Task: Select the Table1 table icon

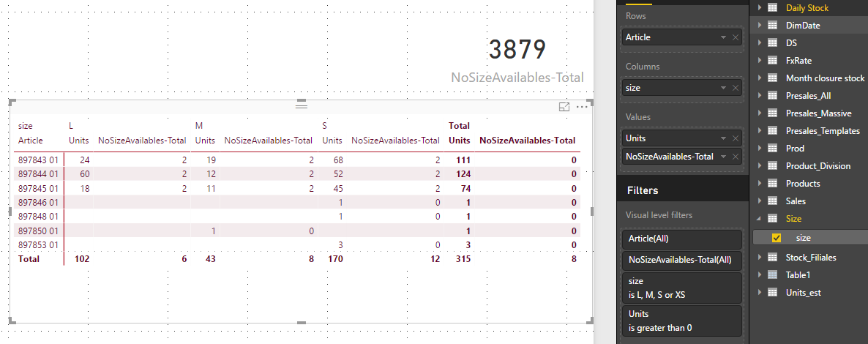Action: [x=772, y=274]
